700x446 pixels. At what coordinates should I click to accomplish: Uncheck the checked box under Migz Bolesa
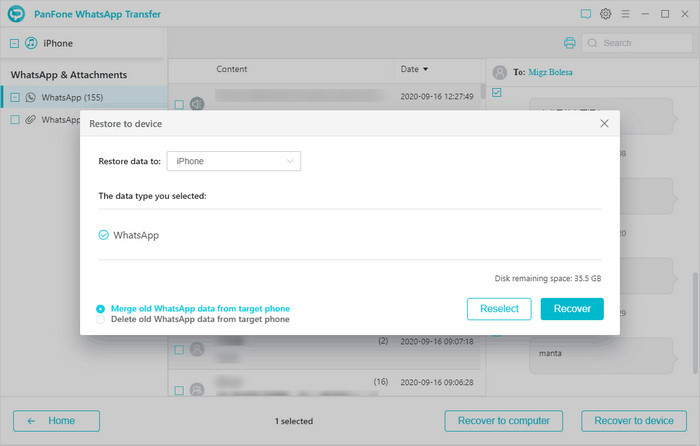(496, 92)
